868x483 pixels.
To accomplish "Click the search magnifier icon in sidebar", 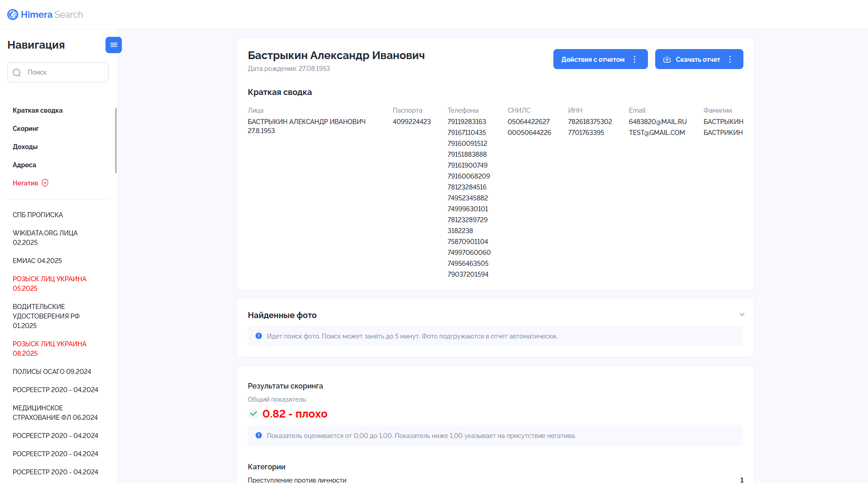I will (x=17, y=73).
